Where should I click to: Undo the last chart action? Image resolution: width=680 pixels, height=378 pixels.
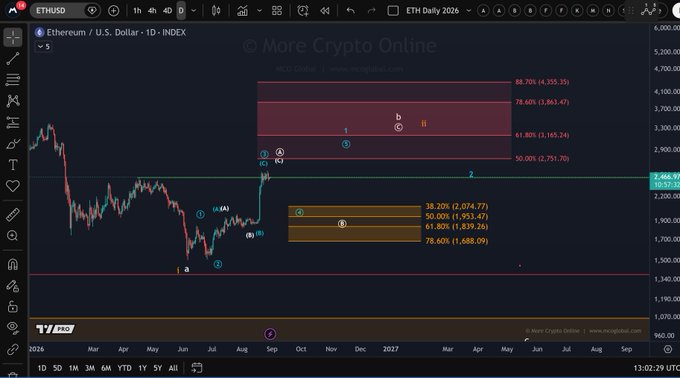(350, 10)
